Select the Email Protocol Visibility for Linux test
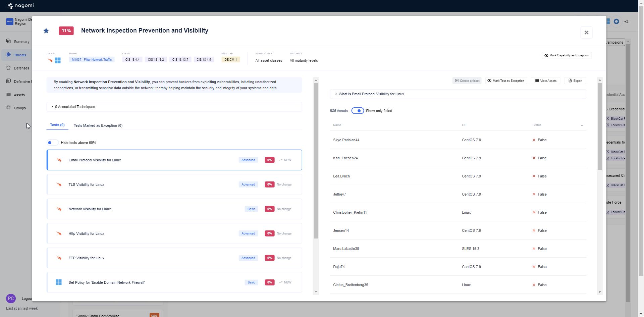Image resolution: width=644 pixels, height=317 pixels. click(x=174, y=160)
